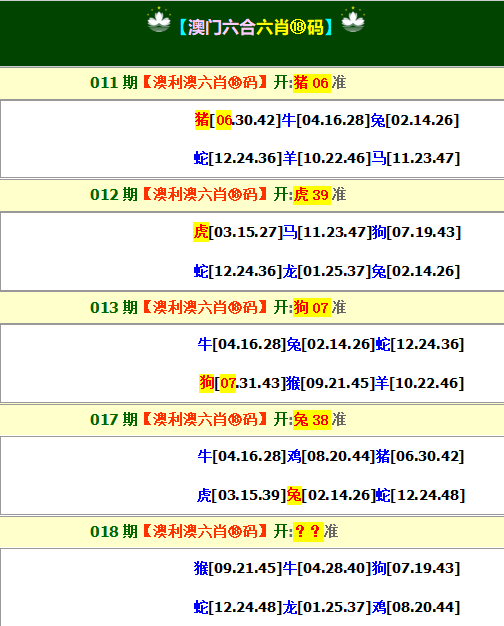Click the right lotus flower icon in header
Screen dimensions: 504x626
(x=353, y=20)
